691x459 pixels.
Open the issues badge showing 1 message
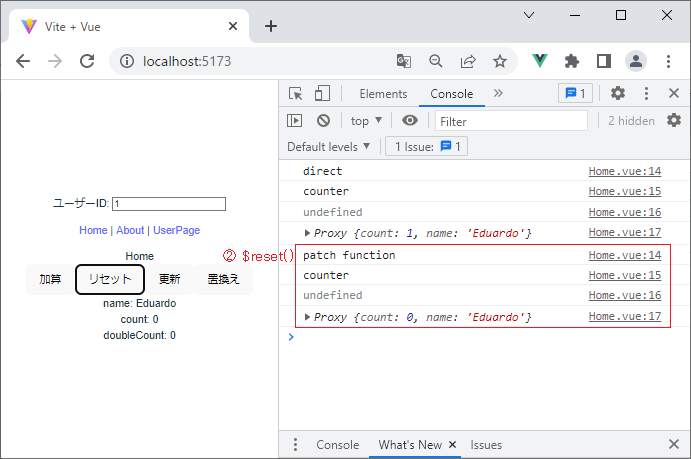click(x=576, y=93)
